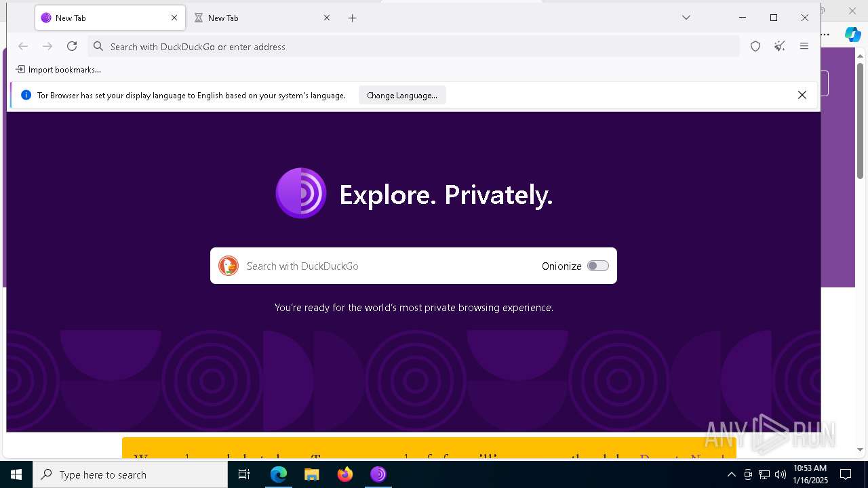Click Tor Browser taskbar icon
The image size is (868, 488).
click(378, 474)
